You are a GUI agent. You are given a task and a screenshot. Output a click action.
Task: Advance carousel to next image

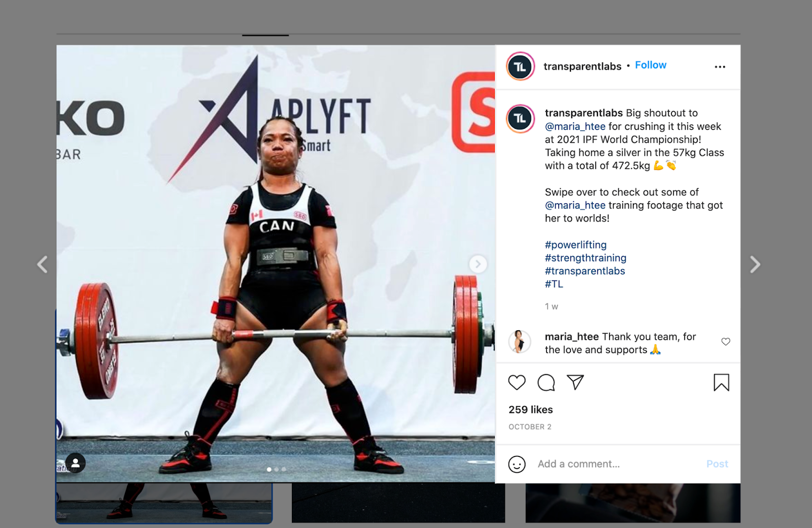click(478, 264)
